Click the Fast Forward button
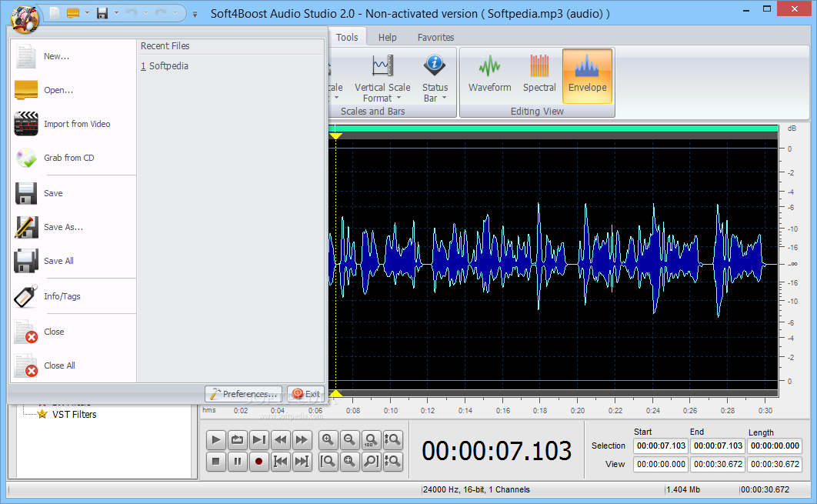Viewport: 817px width, 504px height. click(302, 440)
